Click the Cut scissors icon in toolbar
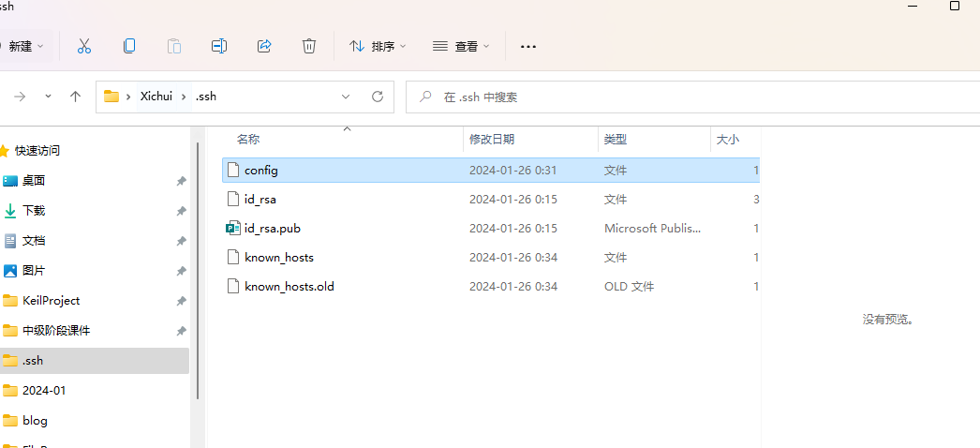The height and width of the screenshot is (448, 980). [x=84, y=46]
